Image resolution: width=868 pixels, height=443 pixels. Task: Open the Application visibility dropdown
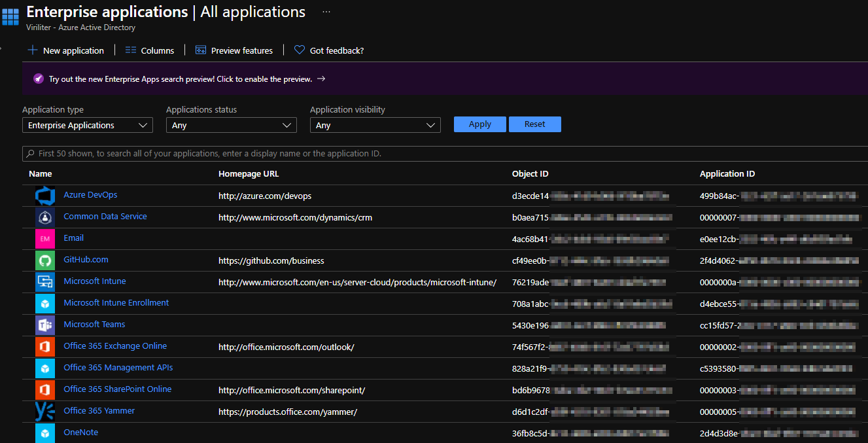point(375,125)
